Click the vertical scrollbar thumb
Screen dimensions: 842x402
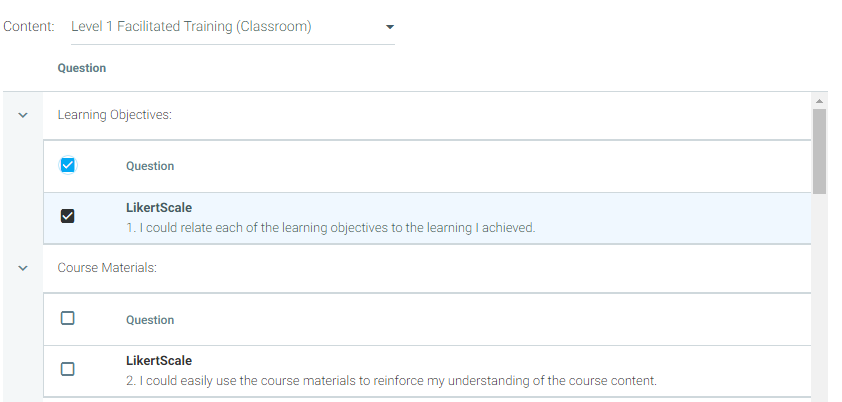click(819, 150)
